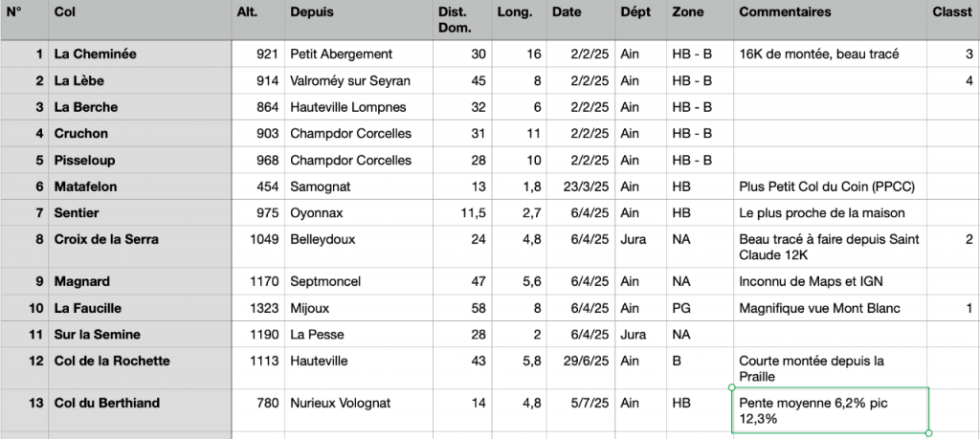Click the Zone value PG cell
Screen dimensions: 980x439
tap(700, 308)
